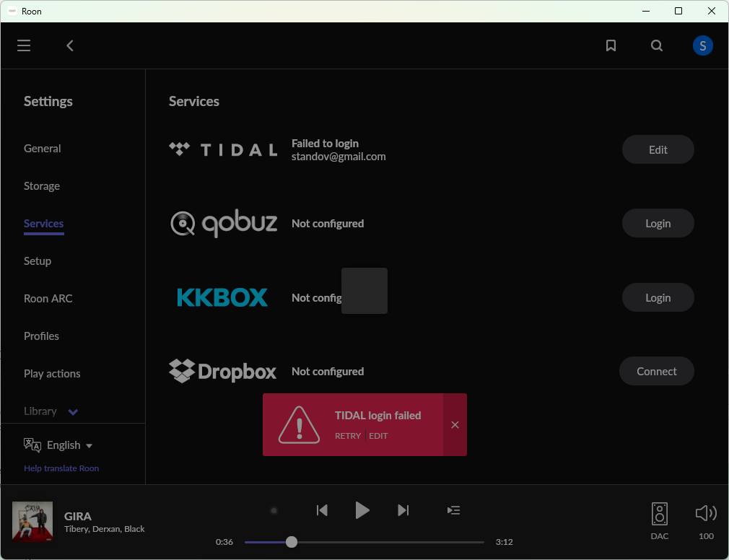Click RETRY in the TIDAL error banner
The height and width of the screenshot is (560, 729).
pos(348,436)
